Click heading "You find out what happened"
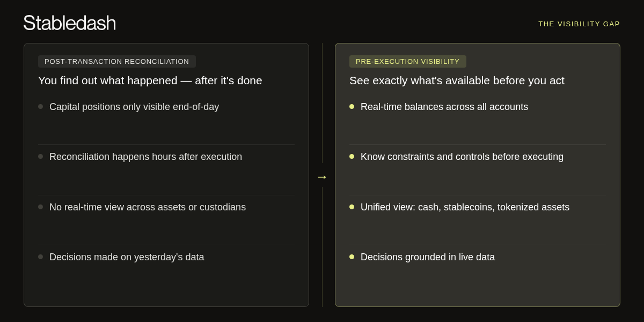This screenshot has width=644, height=322. 150,80
